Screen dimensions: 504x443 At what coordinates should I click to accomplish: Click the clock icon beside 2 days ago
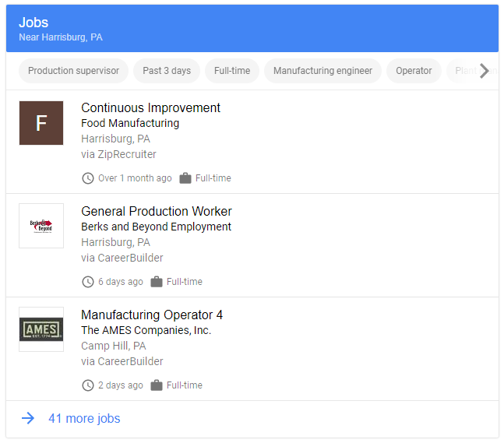(88, 385)
